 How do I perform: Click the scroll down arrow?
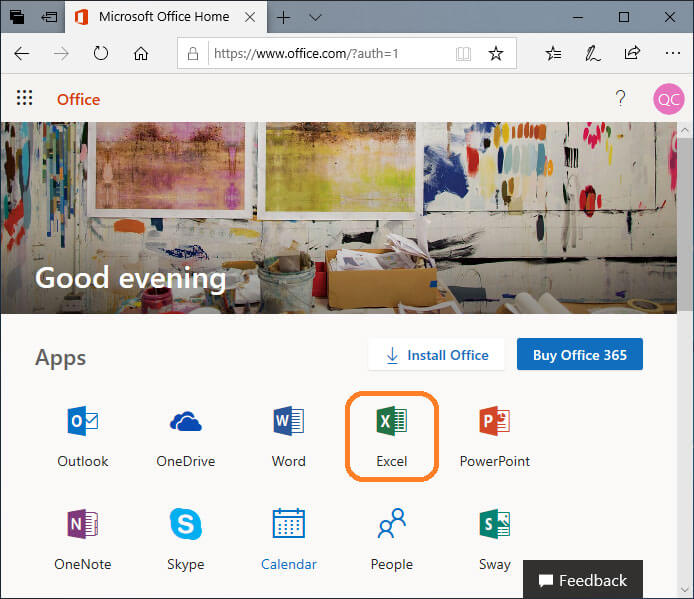(685, 590)
